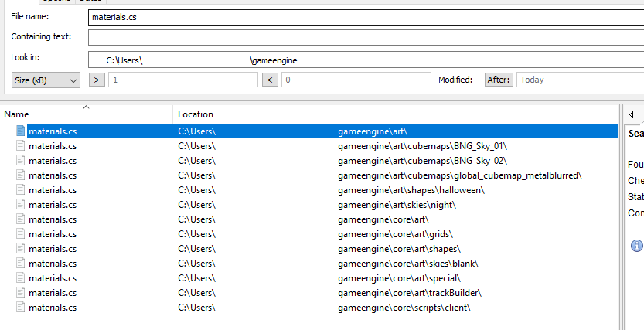Click file icon for core\art\grids result
This screenshot has height=330, width=644.
(21, 234)
